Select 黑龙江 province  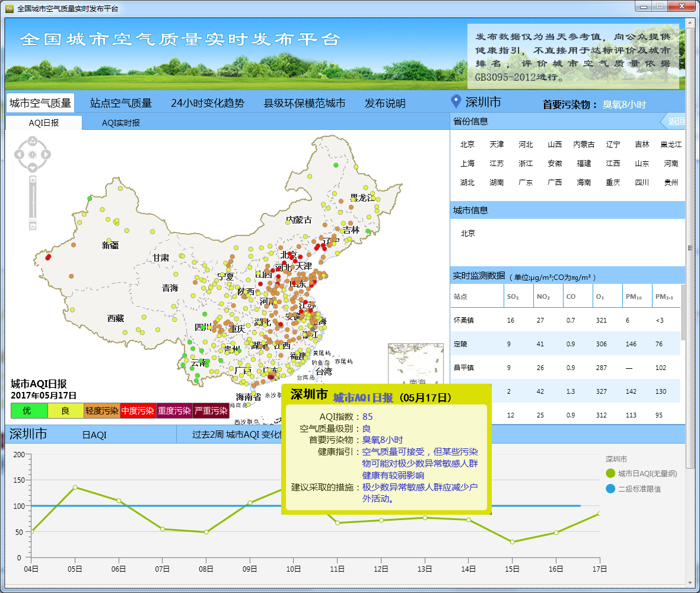coord(671,144)
